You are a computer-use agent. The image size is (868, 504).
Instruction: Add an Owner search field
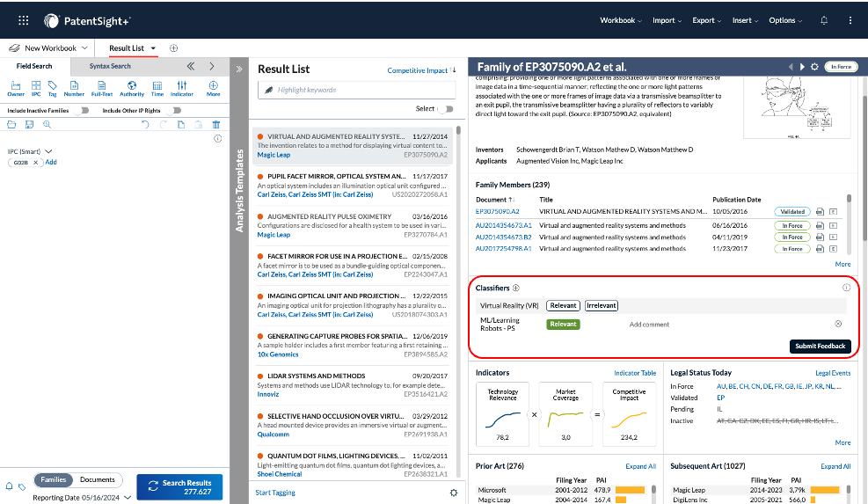point(16,89)
